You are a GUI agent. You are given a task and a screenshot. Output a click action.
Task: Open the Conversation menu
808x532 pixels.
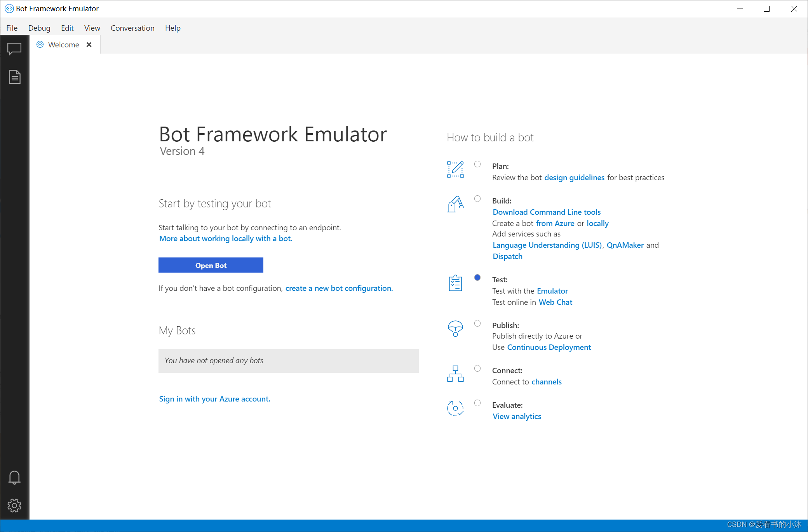132,28
